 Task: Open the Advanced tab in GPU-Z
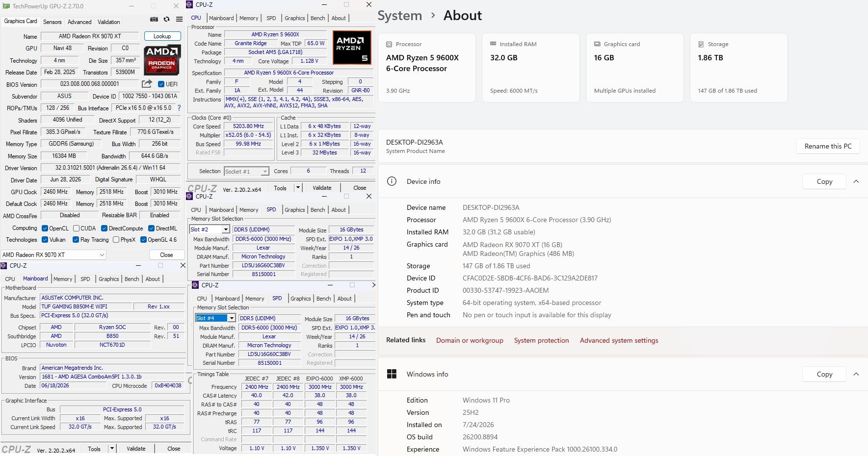pyautogui.click(x=79, y=22)
